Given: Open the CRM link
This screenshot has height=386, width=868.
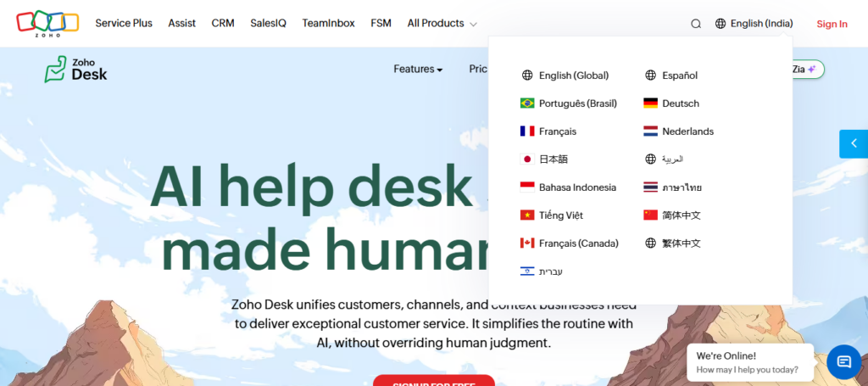Looking at the screenshot, I should (223, 23).
